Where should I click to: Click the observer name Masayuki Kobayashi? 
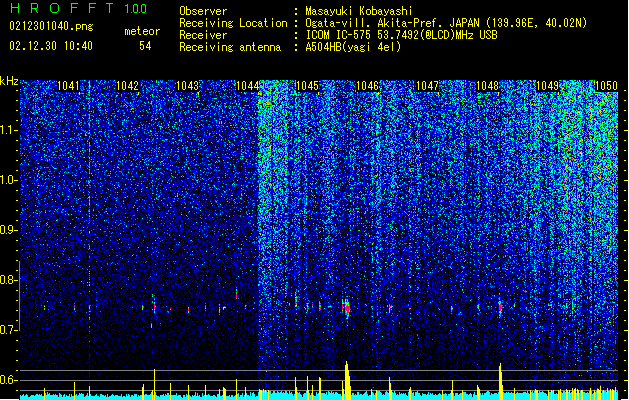pyautogui.click(x=359, y=11)
